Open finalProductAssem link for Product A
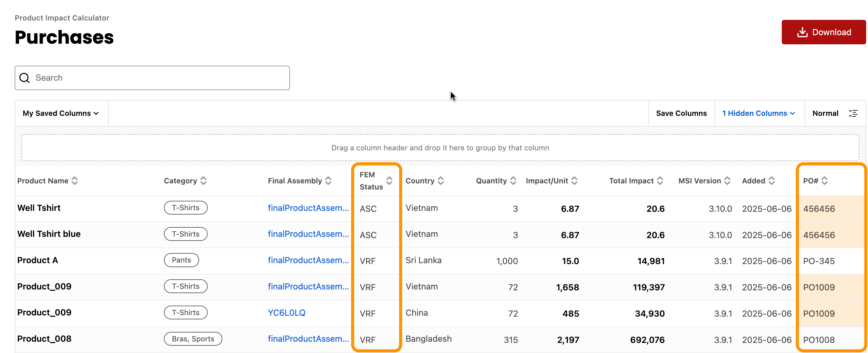Screen dimensions: 868x353 (308, 260)
